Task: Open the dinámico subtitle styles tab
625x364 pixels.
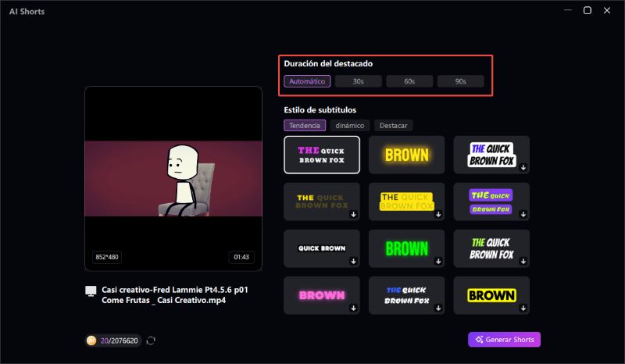Action: pyautogui.click(x=349, y=125)
